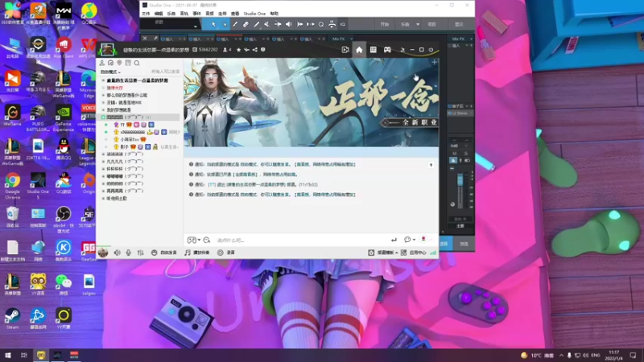Screen dimensions: 644x362
Task: Click the enter send icon in chat box
Action: point(394,240)
